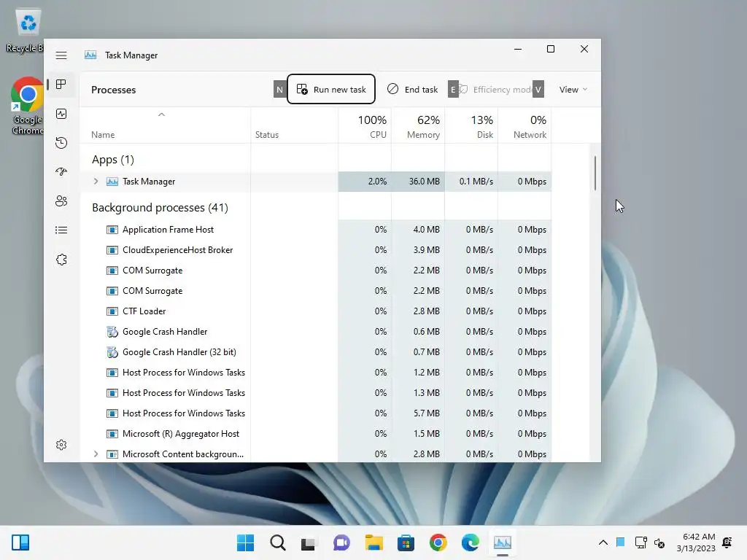Open the notifications tray icon
This screenshot has width=747, height=560.
click(x=727, y=542)
